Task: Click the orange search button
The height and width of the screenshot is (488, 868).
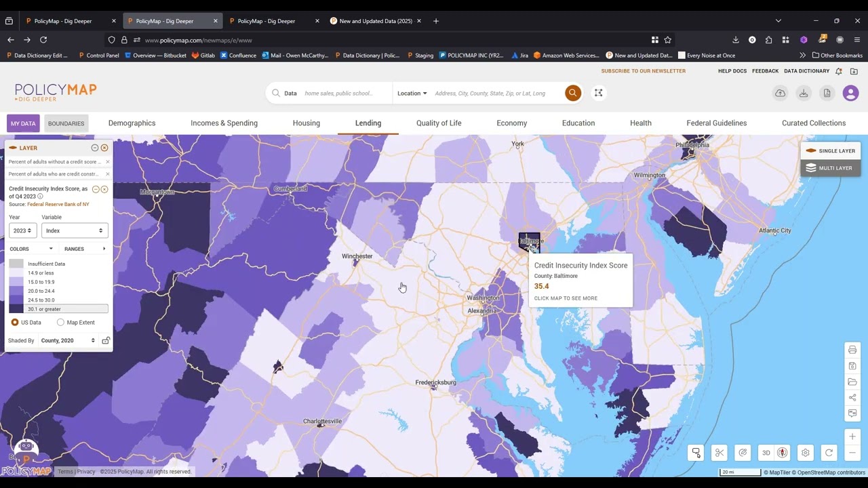Action: (573, 93)
